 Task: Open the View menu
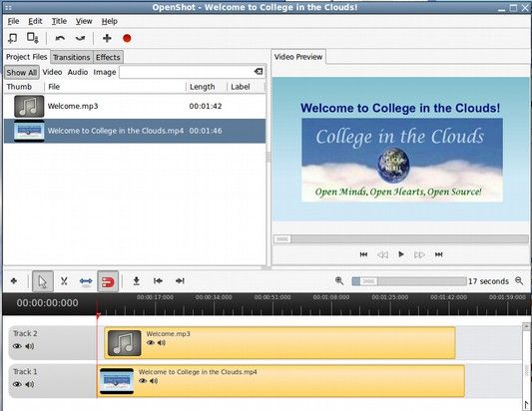click(x=84, y=21)
